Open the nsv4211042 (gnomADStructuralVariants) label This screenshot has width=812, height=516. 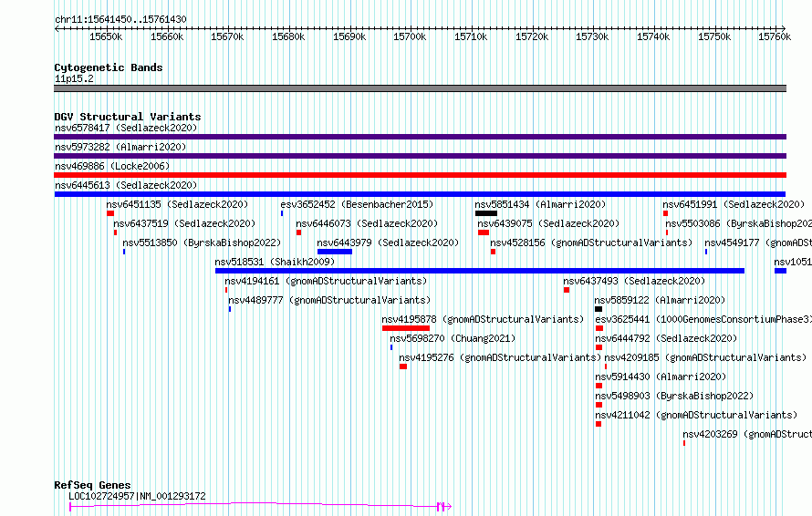(x=696, y=415)
